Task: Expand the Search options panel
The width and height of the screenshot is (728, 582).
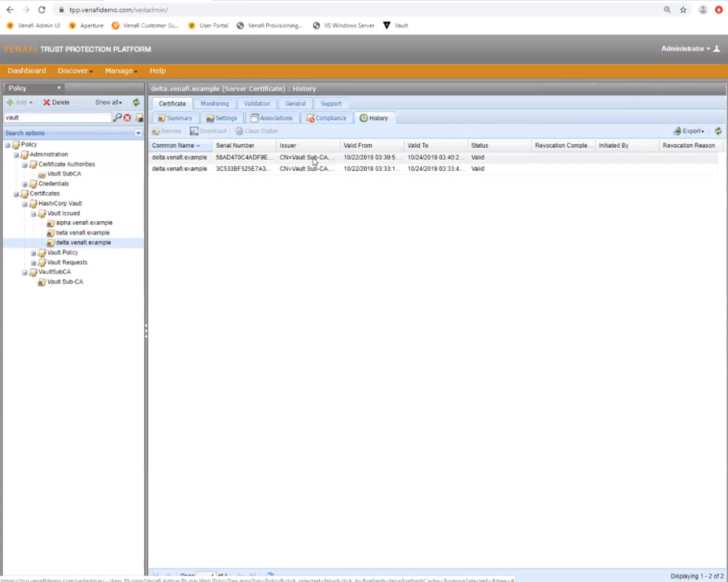Action: (138, 133)
